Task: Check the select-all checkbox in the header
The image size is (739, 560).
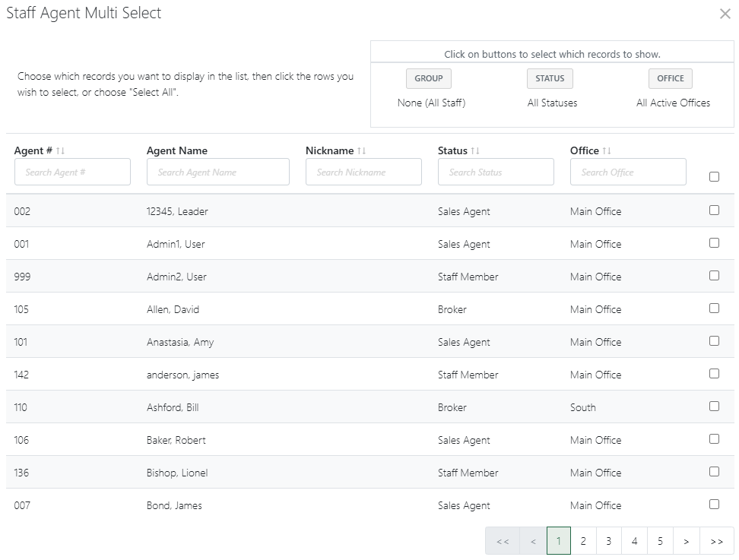Action: (x=714, y=176)
